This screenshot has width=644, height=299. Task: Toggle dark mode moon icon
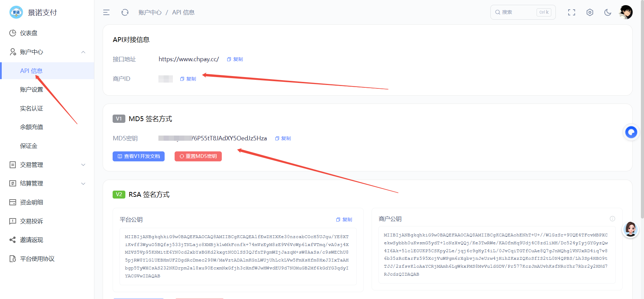coord(608,12)
